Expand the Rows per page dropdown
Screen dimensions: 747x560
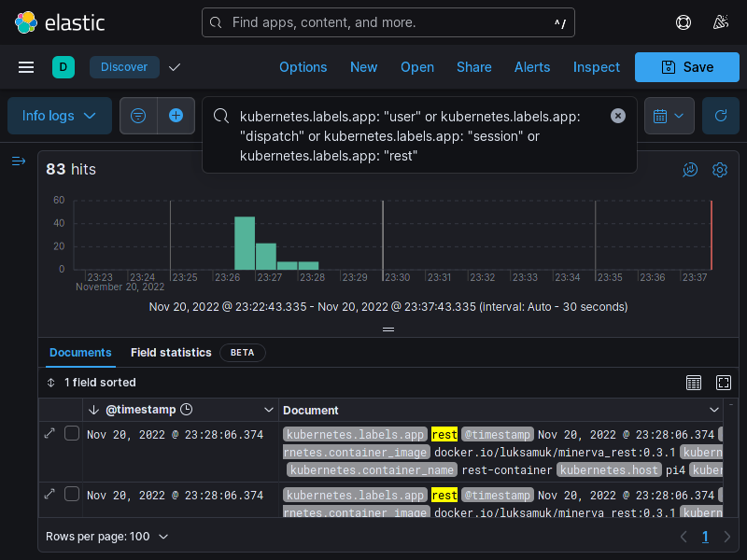coord(105,537)
